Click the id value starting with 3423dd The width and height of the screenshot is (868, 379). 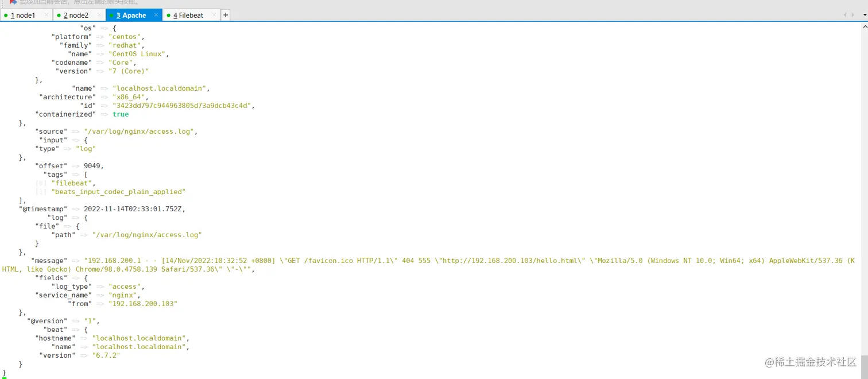pyautogui.click(x=181, y=106)
